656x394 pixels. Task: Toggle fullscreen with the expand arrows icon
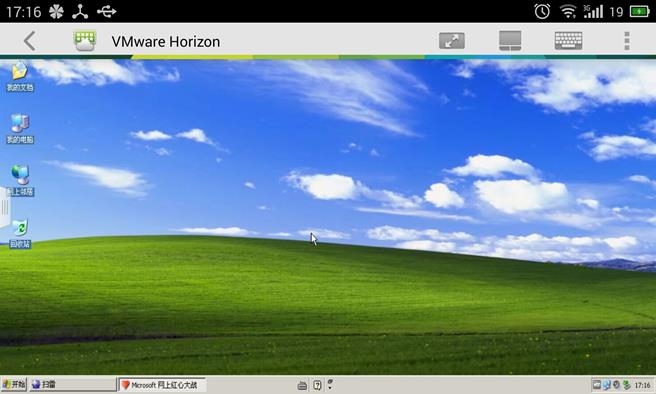[451, 41]
